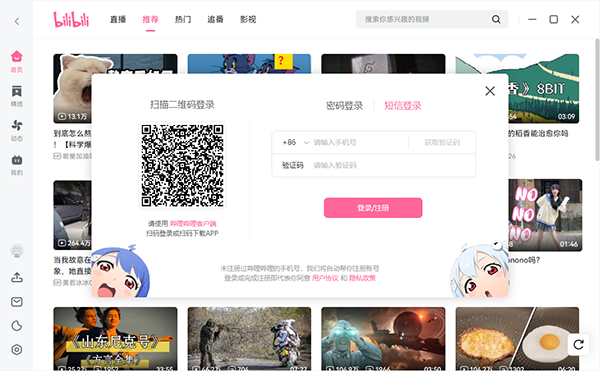Viewport: 600px width, 371px height.
Task: Open the fried egg video thumbnail
Action: (517, 338)
